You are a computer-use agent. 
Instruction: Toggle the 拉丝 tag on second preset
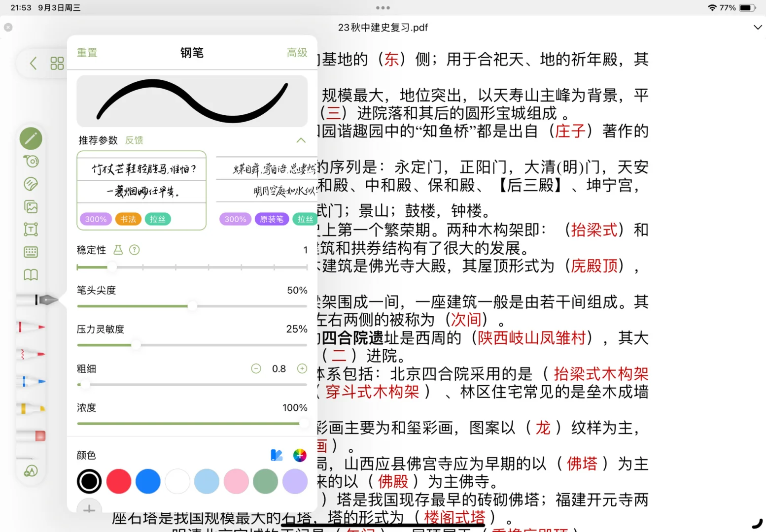pos(305,219)
